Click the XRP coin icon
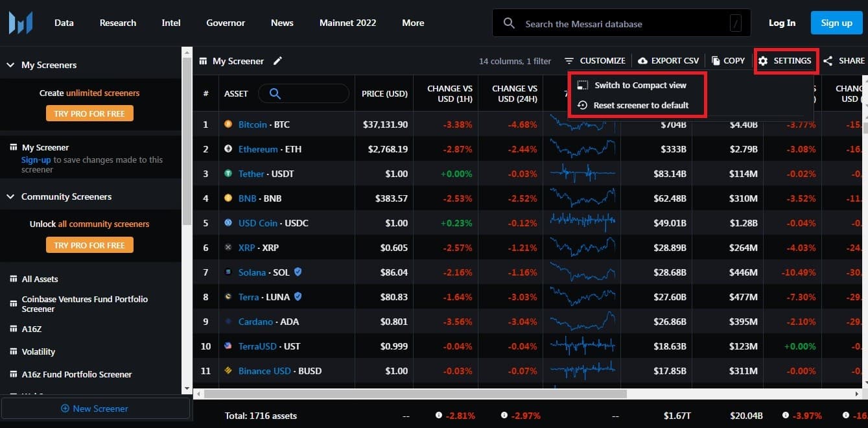The image size is (868, 428). pos(228,248)
